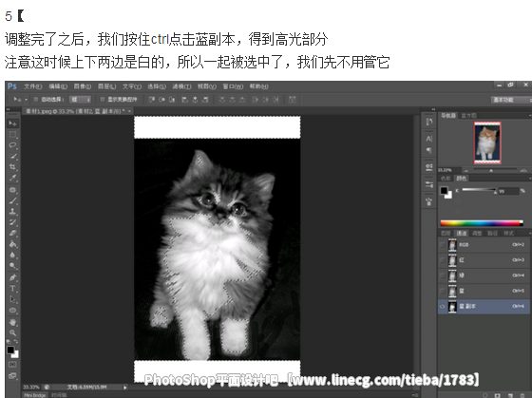The image size is (532, 398).
Task: Click the Navigator cat thumbnail preview
Action: click(x=487, y=142)
